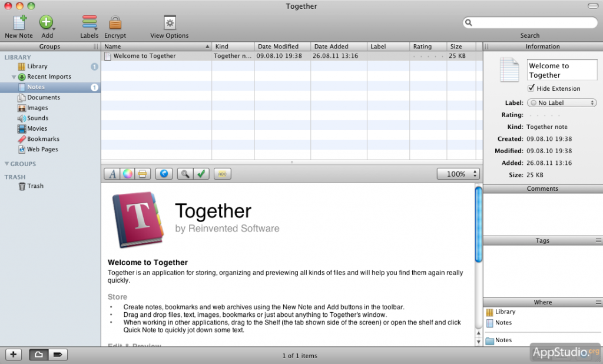Screen dimensions: 603x364
Task: Open the No Label dropdown
Action: (x=562, y=102)
